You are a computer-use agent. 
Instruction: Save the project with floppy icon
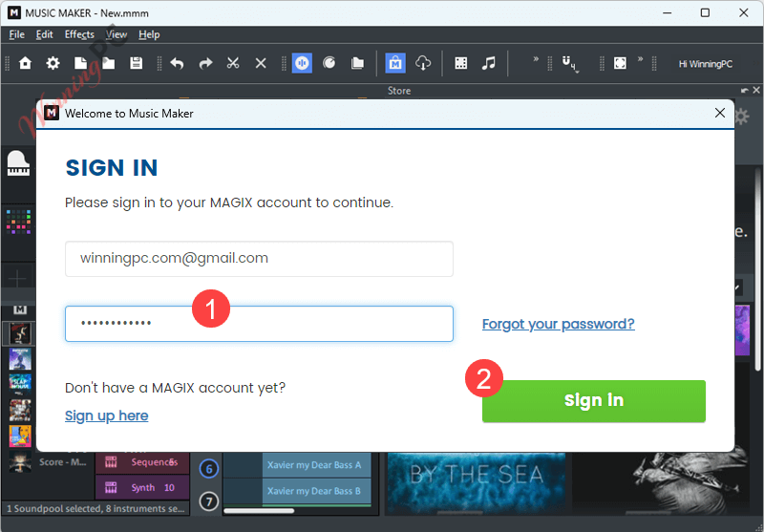pos(136,63)
